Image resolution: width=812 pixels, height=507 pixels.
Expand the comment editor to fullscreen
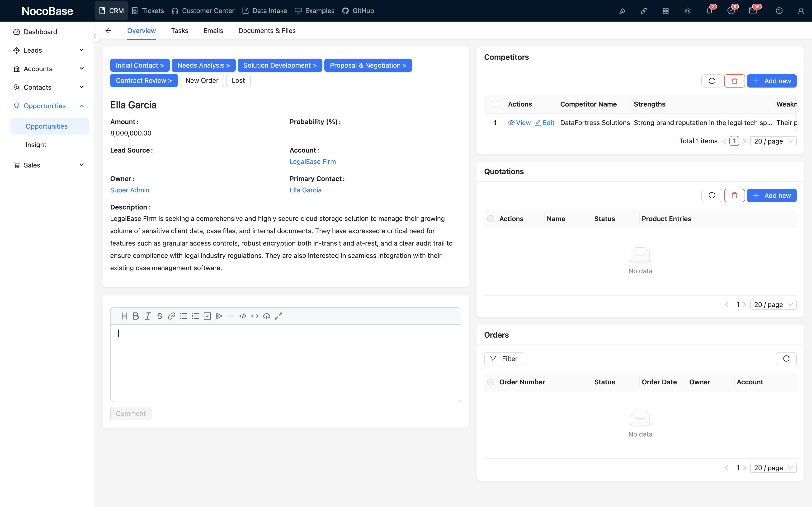click(279, 316)
